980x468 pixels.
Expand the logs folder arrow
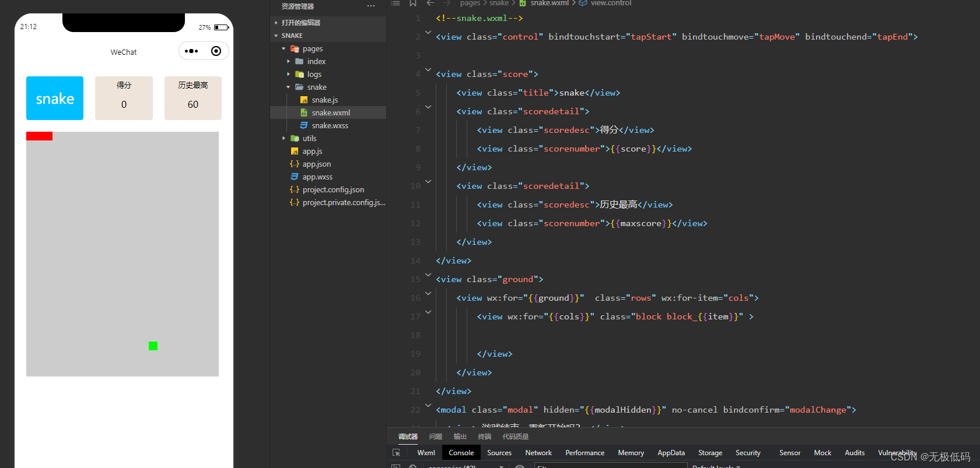pyautogui.click(x=288, y=75)
